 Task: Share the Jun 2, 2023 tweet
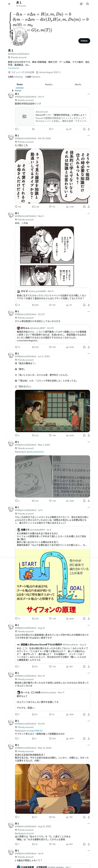click(x=89, y=435)
